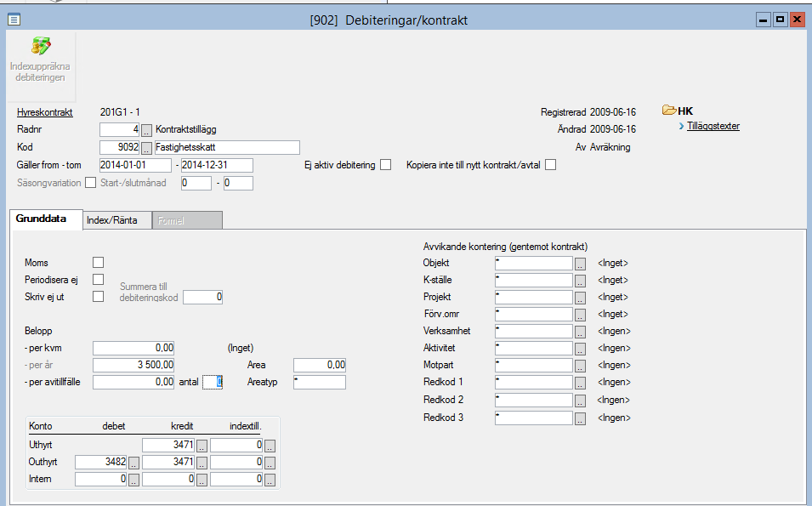Open the Förv.omr lookup button
The height and width of the screenshot is (506, 812).
(580, 315)
